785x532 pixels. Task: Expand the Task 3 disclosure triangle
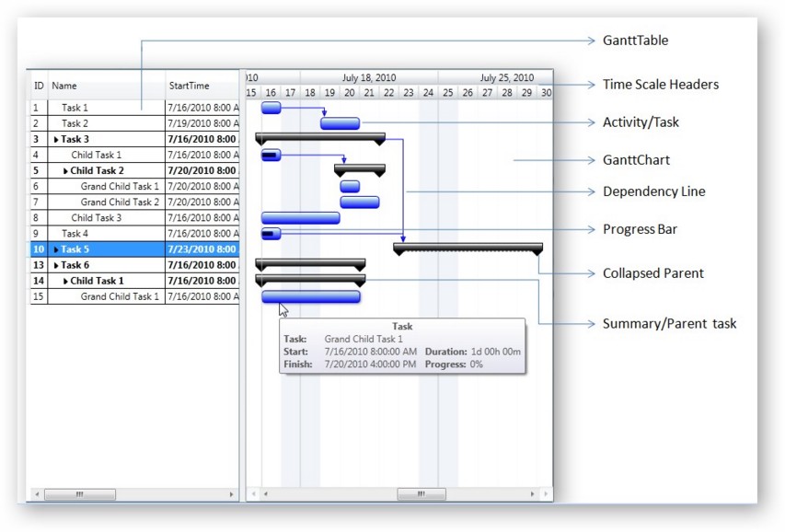(57, 140)
